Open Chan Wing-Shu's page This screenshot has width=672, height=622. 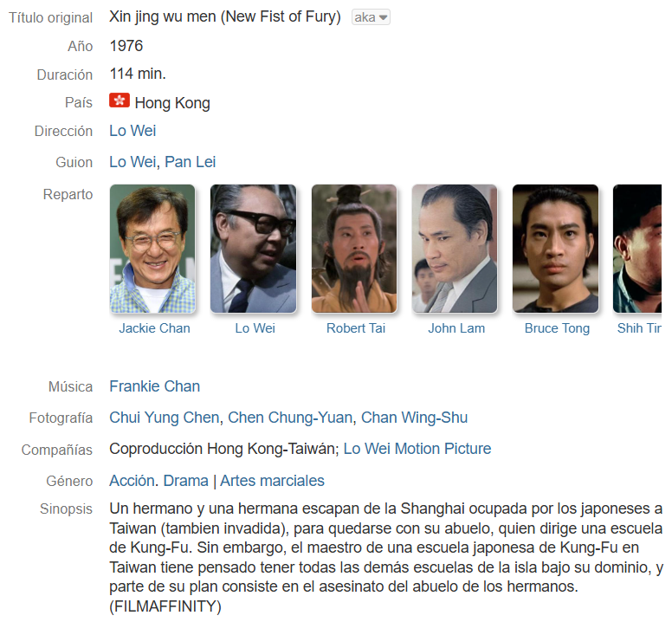tap(415, 418)
